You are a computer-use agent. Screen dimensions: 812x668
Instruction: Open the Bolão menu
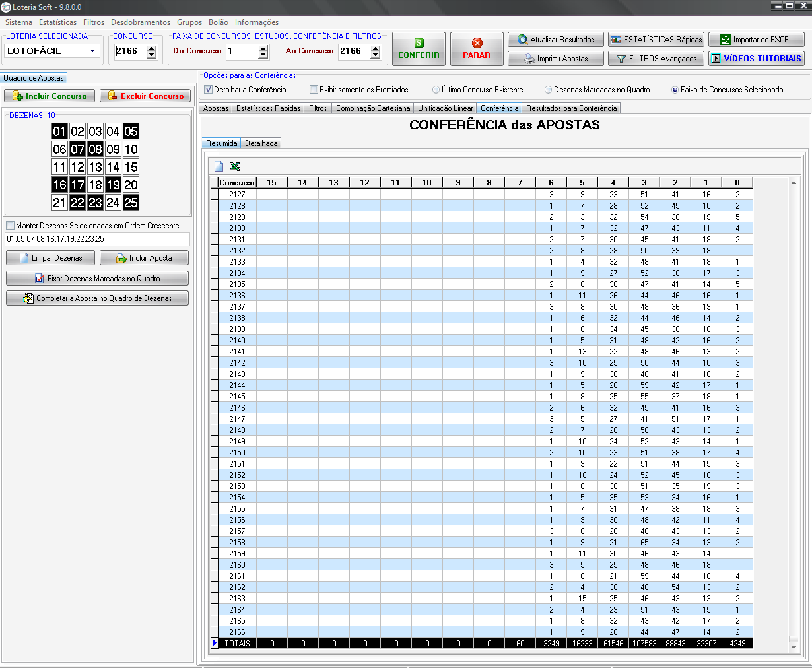tap(219, 22)
